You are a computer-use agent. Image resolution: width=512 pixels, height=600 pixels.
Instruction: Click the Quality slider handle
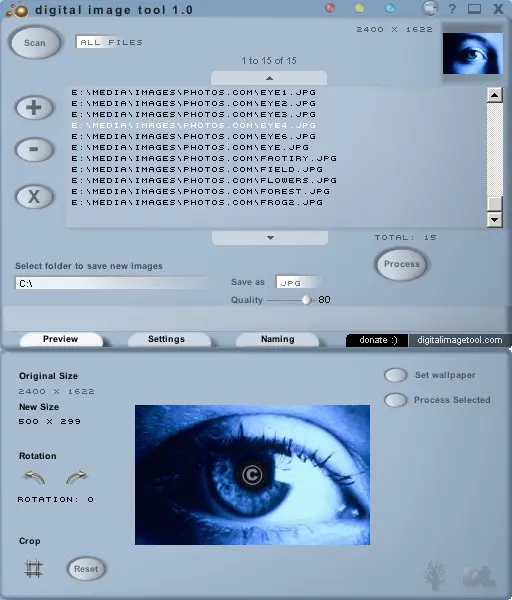pyautogui.click(x=306, y=300)
